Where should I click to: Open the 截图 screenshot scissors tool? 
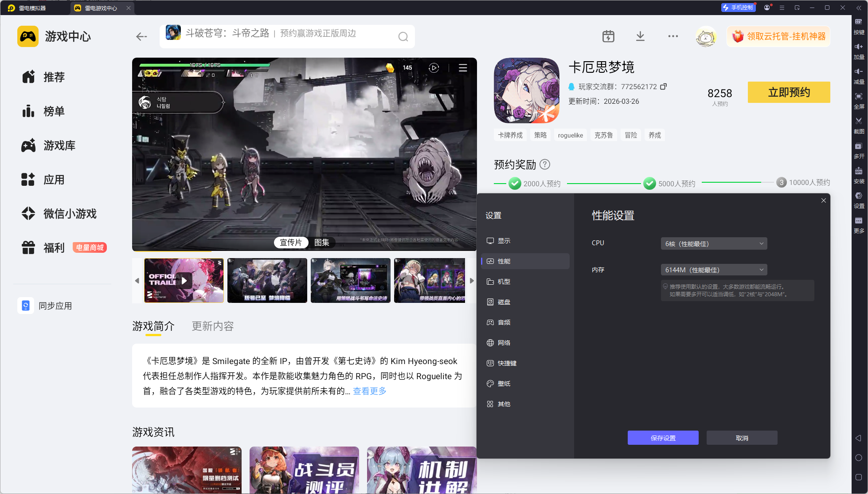click(859, 124)
